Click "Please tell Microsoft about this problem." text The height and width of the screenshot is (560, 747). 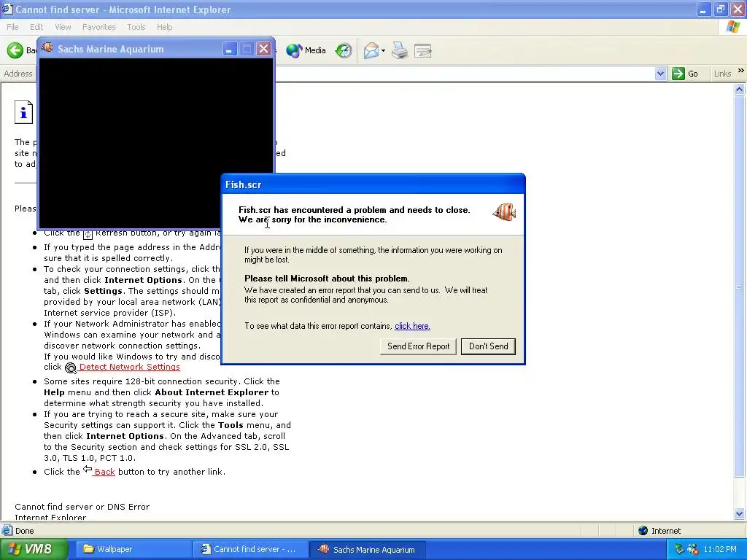pos(327,279)
